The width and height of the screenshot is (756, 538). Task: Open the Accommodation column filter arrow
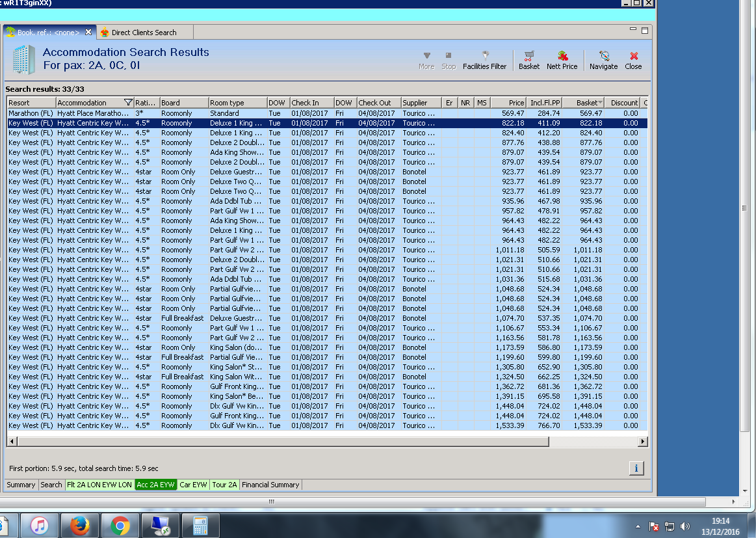[x=128, y=103]
